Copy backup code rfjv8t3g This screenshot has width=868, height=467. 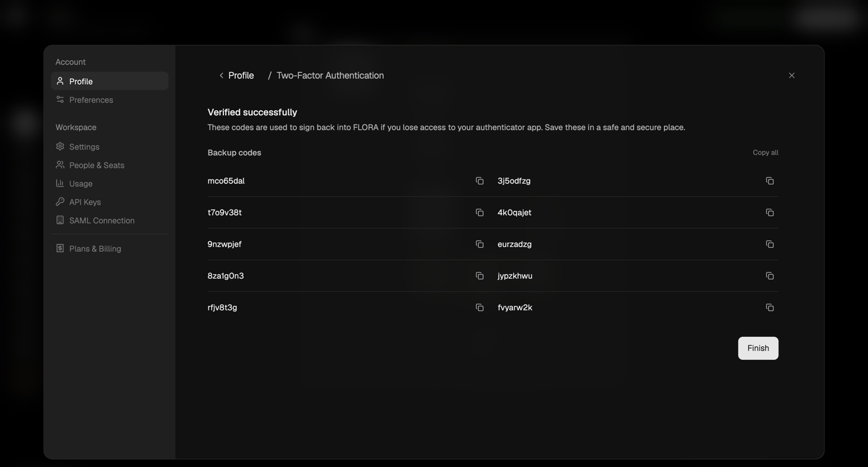[x=479, y=308]
